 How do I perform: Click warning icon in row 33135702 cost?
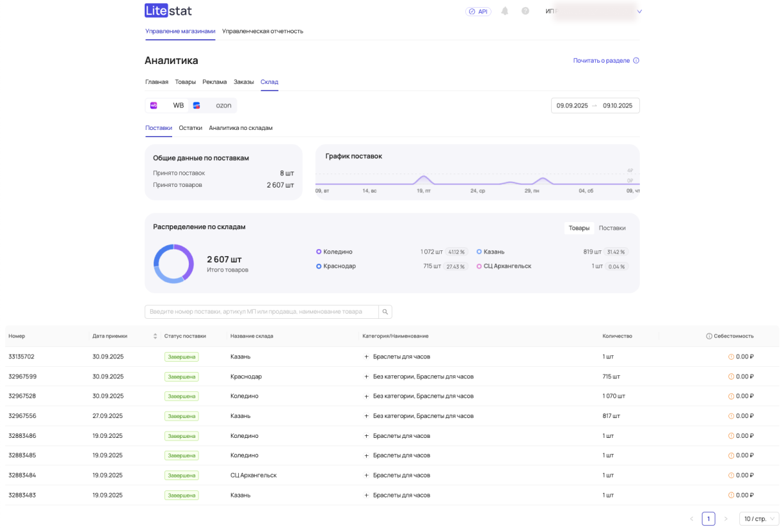[x=731, y=357]
